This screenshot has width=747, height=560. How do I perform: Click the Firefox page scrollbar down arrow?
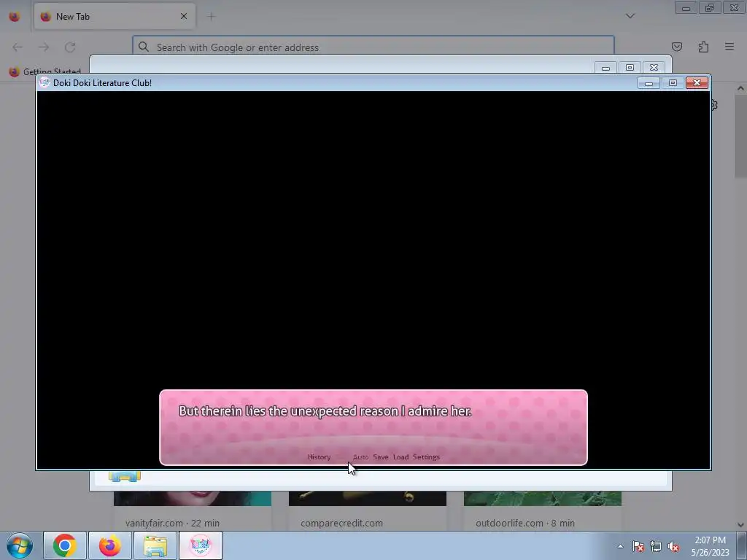point(740,525)
